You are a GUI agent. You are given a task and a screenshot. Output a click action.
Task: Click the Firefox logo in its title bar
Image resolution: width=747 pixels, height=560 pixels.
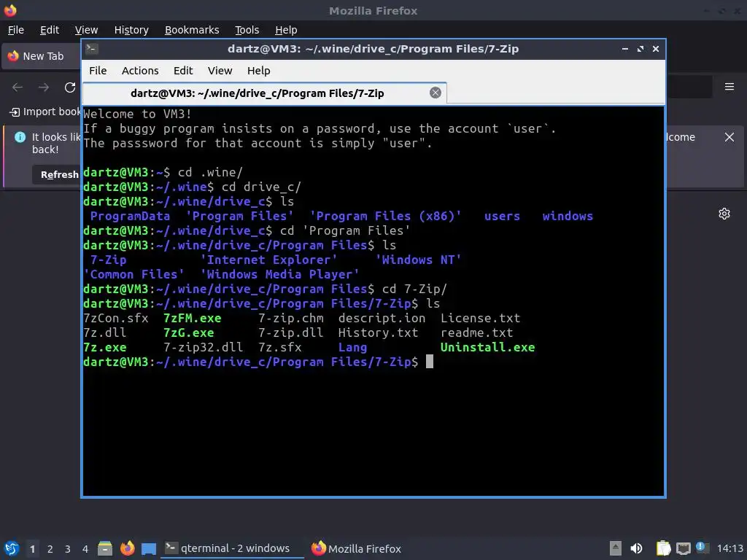[10, 10]
